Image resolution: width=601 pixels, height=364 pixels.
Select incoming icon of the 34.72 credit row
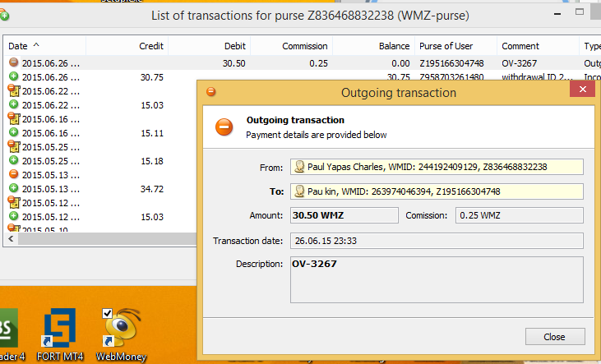[14, 188]
